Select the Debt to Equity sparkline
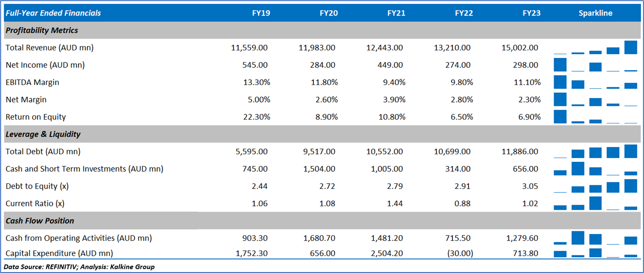Viewport: 644px width, 273px height. click(x=595, y=186)
